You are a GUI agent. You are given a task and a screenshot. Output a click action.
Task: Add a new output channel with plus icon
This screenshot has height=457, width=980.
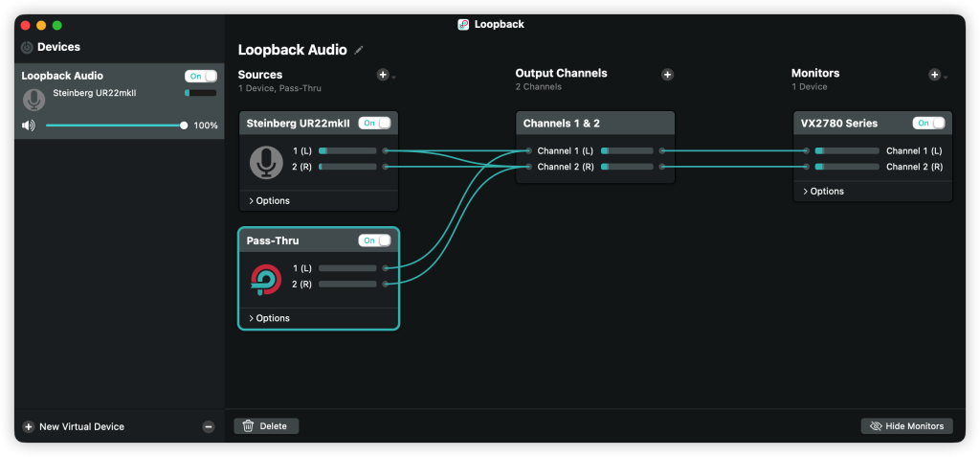[x=667, y=75]
